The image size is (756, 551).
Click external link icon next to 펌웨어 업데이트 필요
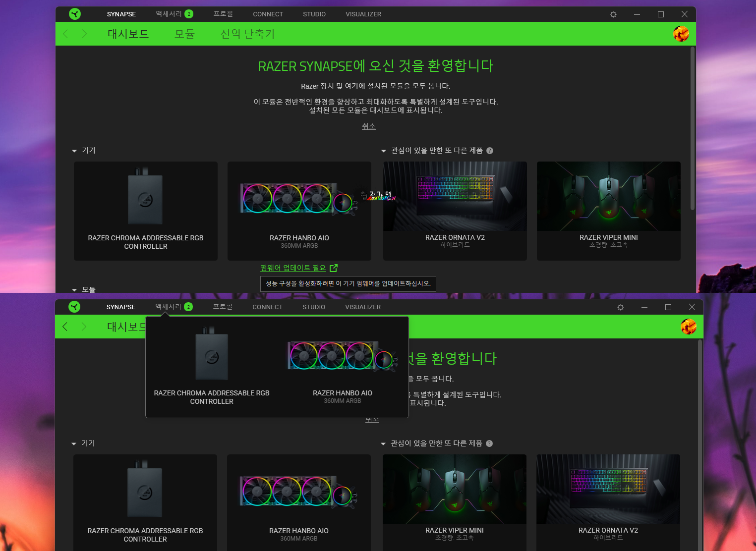click(x=334, y=268)
